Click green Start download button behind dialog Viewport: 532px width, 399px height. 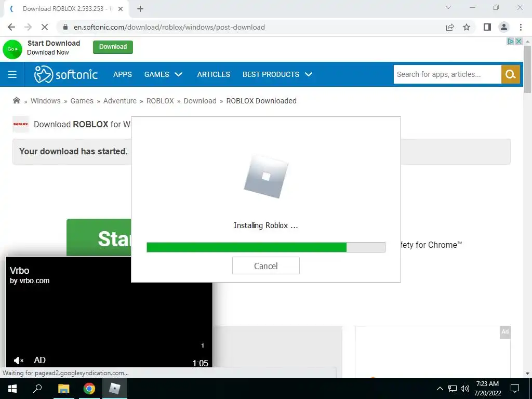(x=99, y=237)
